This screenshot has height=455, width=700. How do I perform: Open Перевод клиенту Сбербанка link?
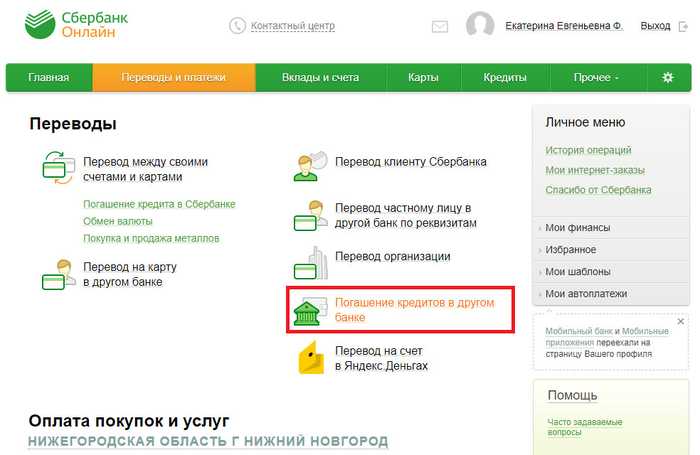point(411,162)
